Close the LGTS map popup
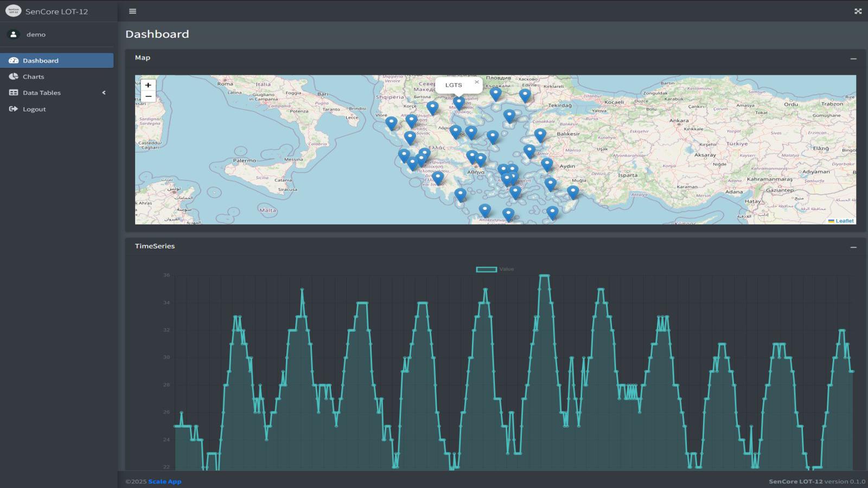Viewport: 868px width, 488px height. point(477,82)
